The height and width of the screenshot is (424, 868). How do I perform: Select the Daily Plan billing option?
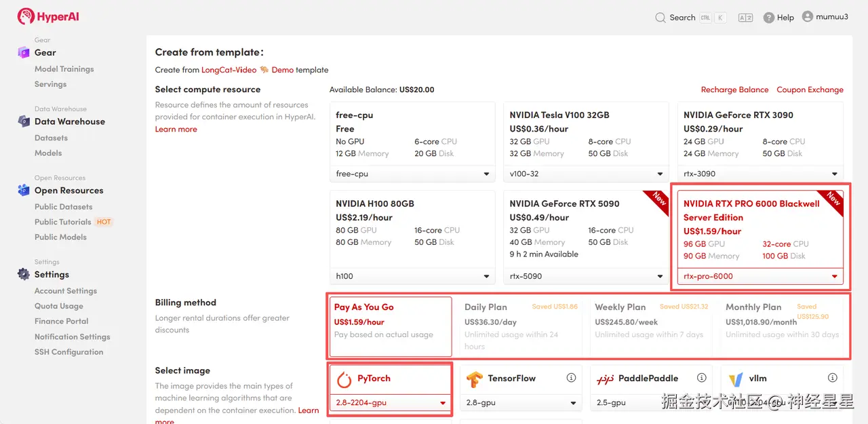[517, 326]
